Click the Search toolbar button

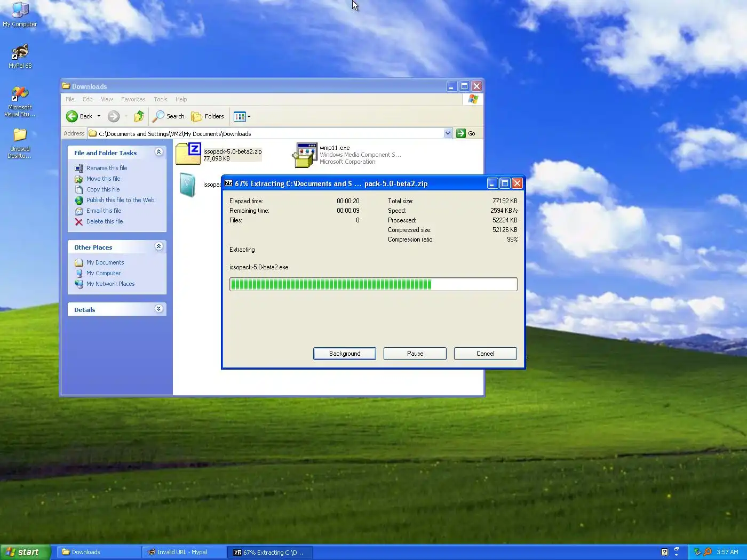pyautogui.click(x=169, y=116)
